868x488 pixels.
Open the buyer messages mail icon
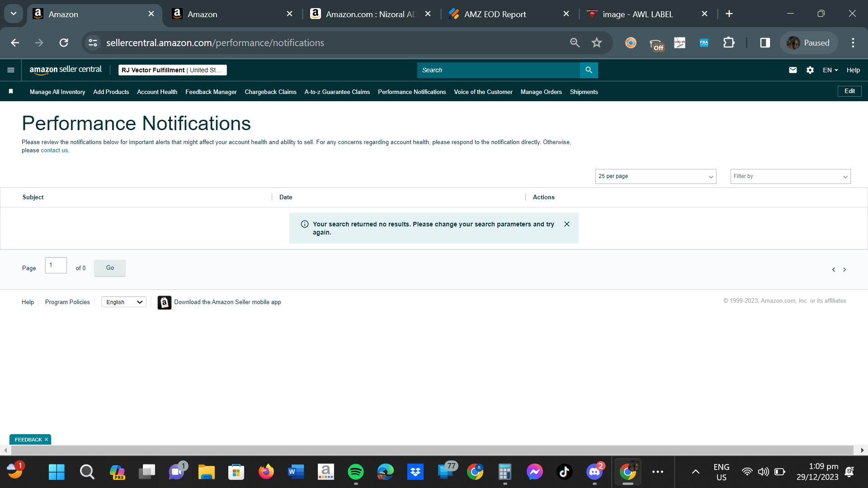click(x=793, y=70)
